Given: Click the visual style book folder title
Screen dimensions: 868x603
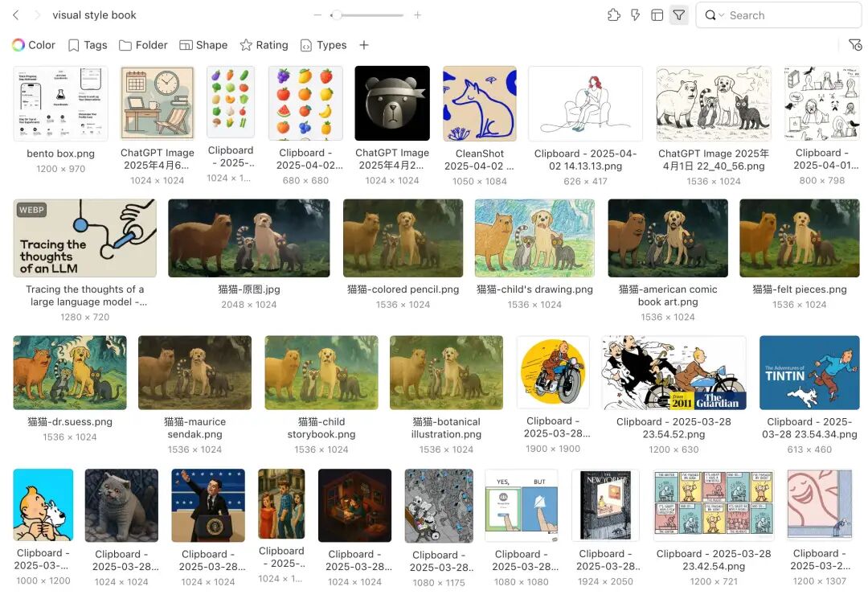Looking at the screenshot, I should point(94,15).
